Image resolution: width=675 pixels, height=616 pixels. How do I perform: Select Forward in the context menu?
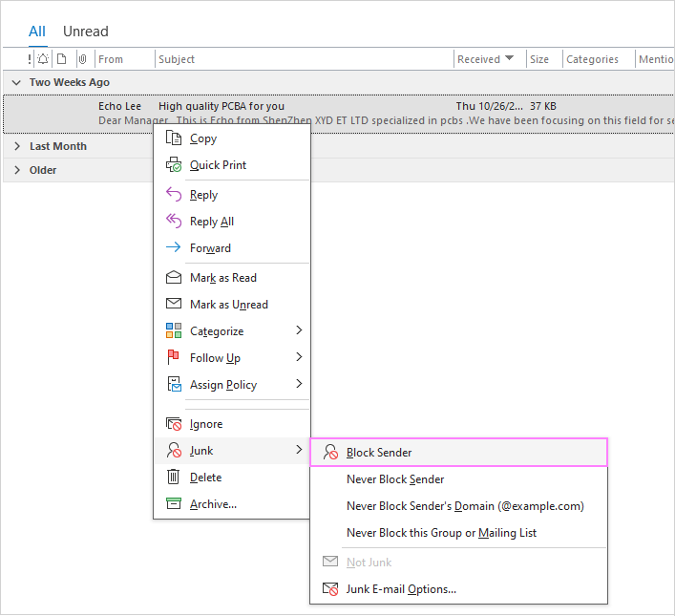(x=232, y=248)
